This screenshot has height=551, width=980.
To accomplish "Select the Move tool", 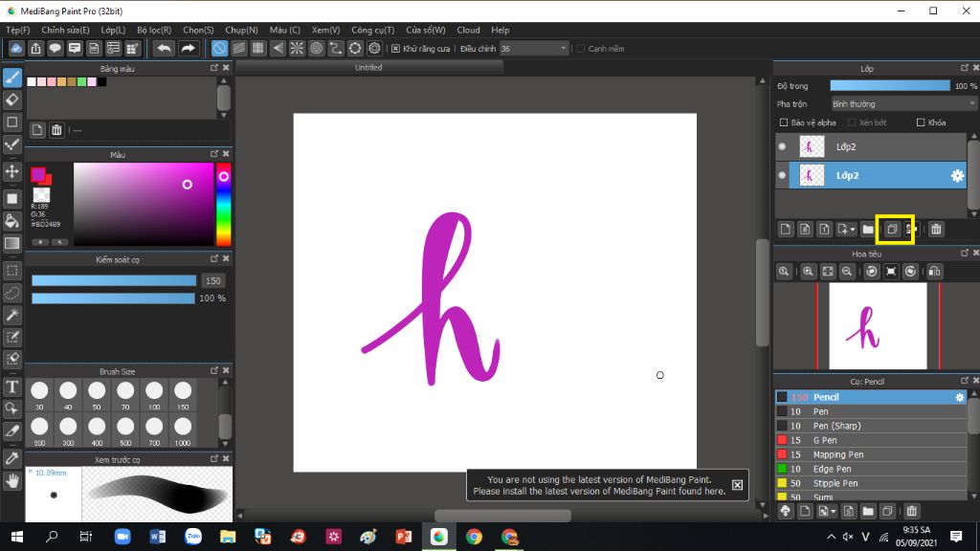I will pos(12,170).
